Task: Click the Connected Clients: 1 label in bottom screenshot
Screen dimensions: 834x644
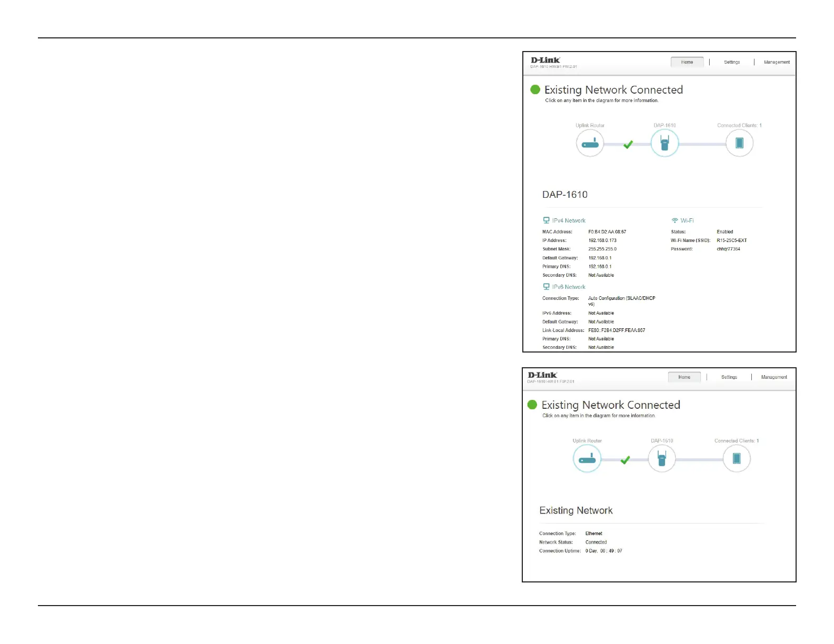Action: click(737, 441)
